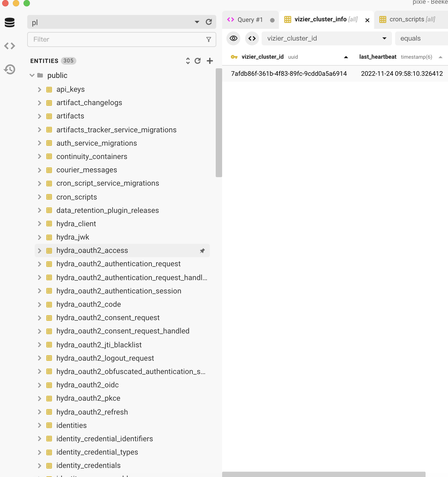Click the saved queries code icon in sidebar
The height and width of the screenshot is (477, 448).
point(10,46)
